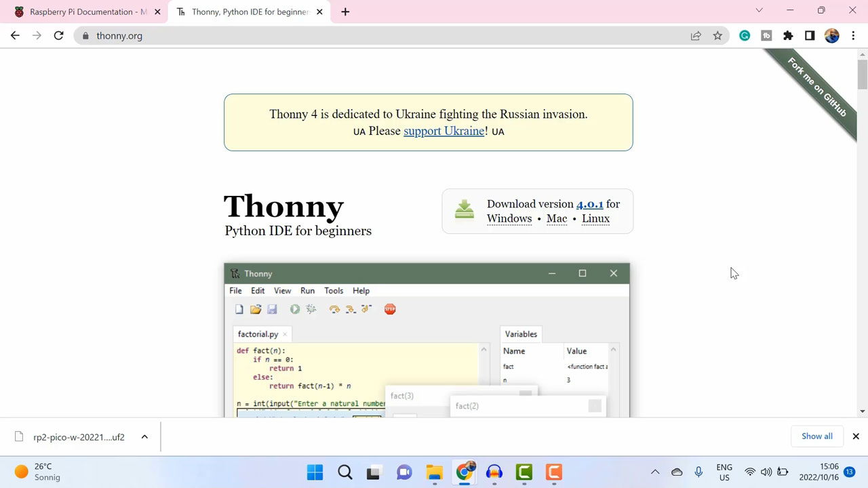This screenshot has height=488, width=868.
Task: Open the headphones app taskbar icon
Action: tap(494, 472)
